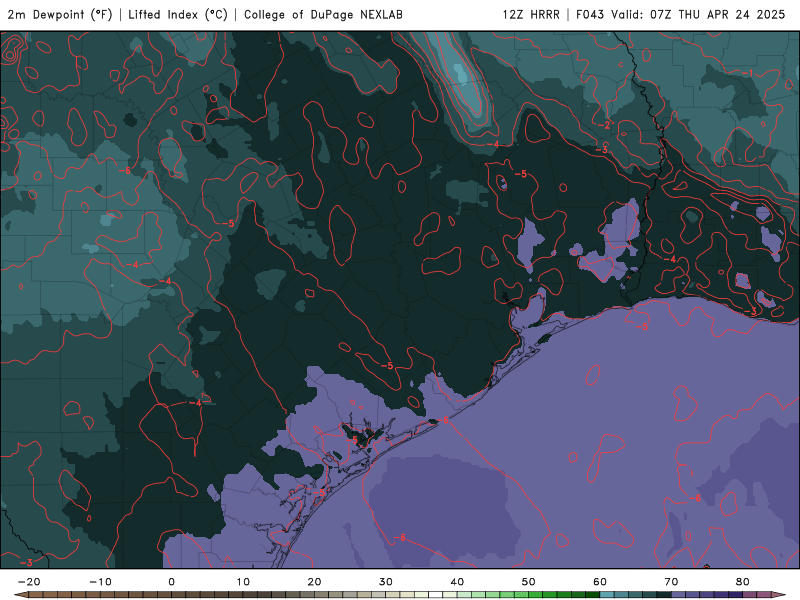Click the '50' colorbar scale label
Viewport: 800px width, 600px height.
coord(529,582)
